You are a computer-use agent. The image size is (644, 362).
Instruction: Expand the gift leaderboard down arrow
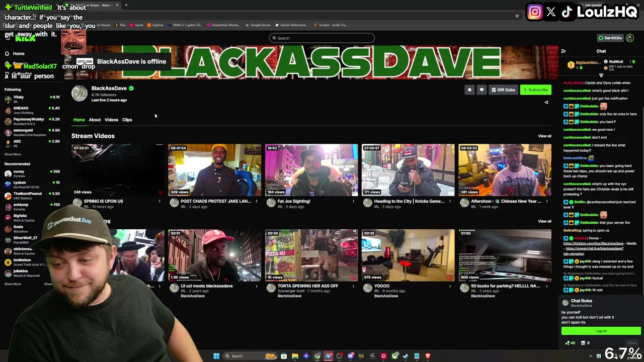point(601,75)
